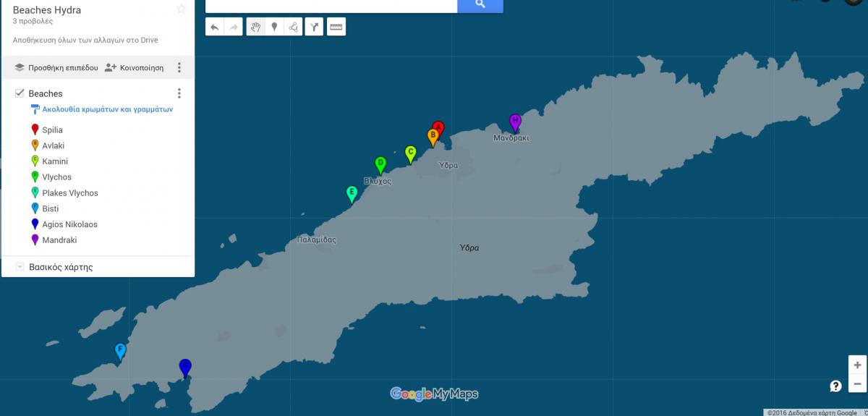This screenshot has width=868, height=416.
Task: Click the redo arrow in toolbar
Action: (x=233, y=27)
